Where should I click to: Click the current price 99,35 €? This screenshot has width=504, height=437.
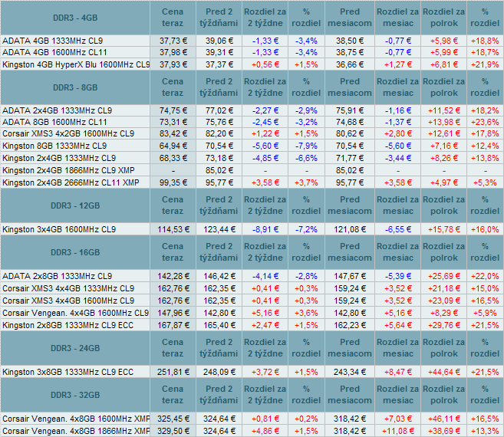173,182
